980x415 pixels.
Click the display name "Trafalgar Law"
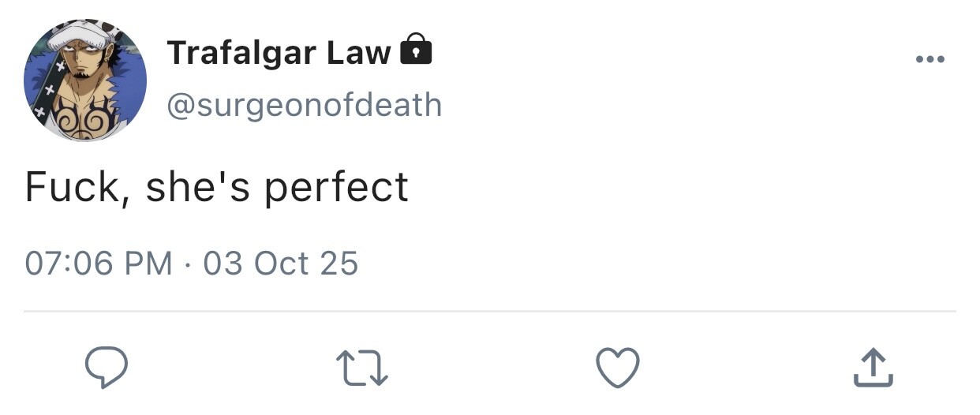click(279, 53)
